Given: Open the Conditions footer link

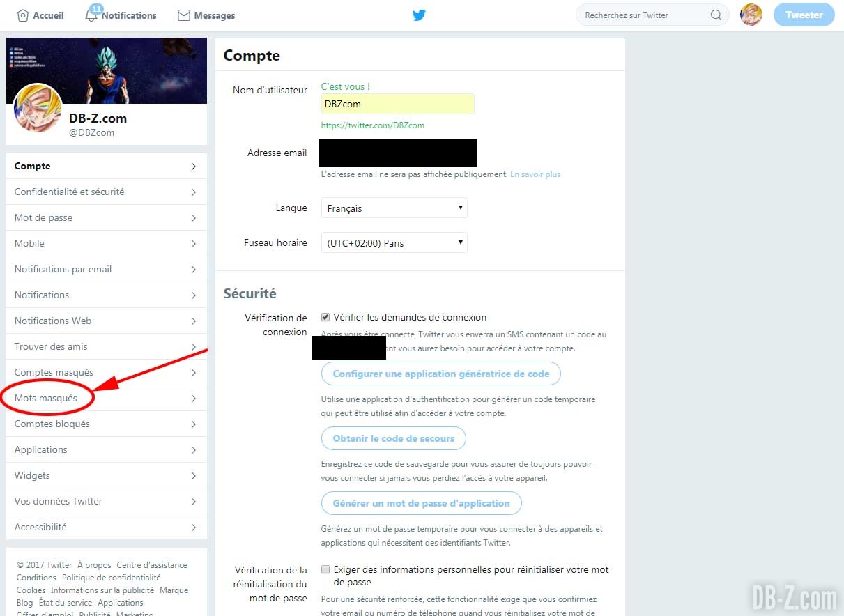Looking at the screenshot, I should [x=36, y=578].
